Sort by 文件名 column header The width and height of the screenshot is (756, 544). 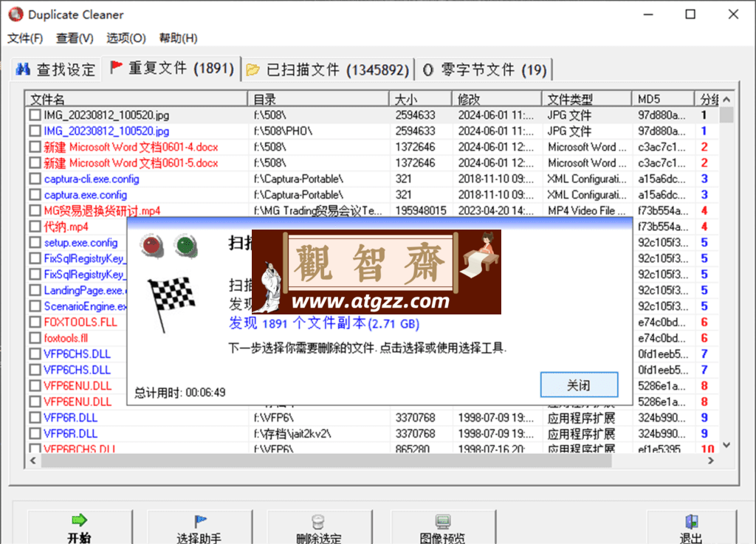(137, 99)
